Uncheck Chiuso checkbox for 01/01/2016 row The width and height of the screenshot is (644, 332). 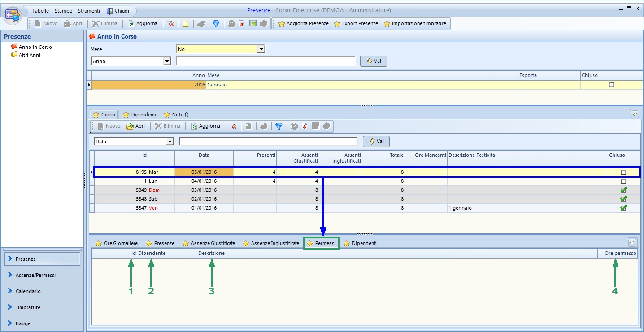(623, 208)
